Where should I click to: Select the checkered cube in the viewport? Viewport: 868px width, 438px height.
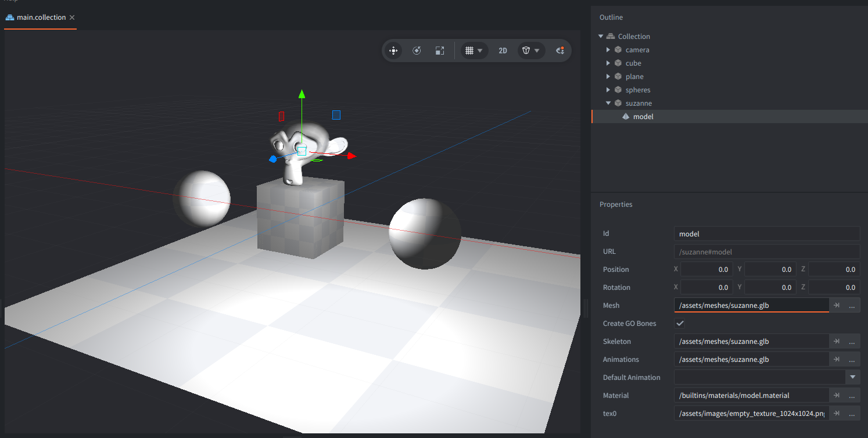[301, 218]
